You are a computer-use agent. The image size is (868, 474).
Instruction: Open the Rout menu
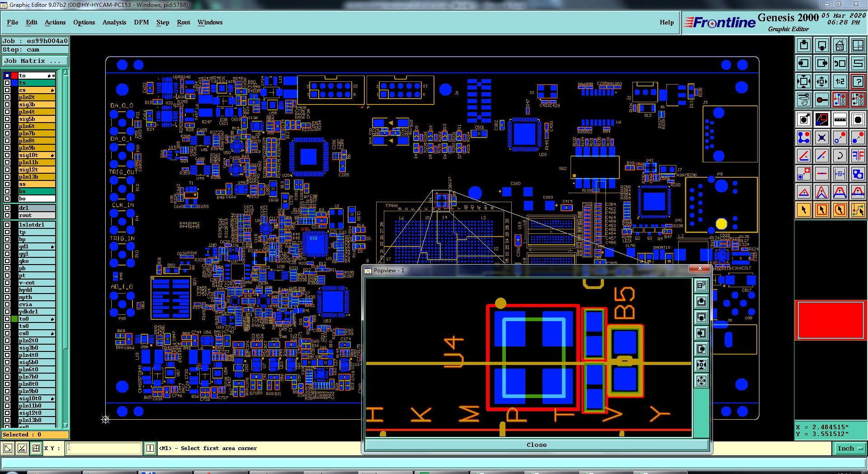click(184, 22)
